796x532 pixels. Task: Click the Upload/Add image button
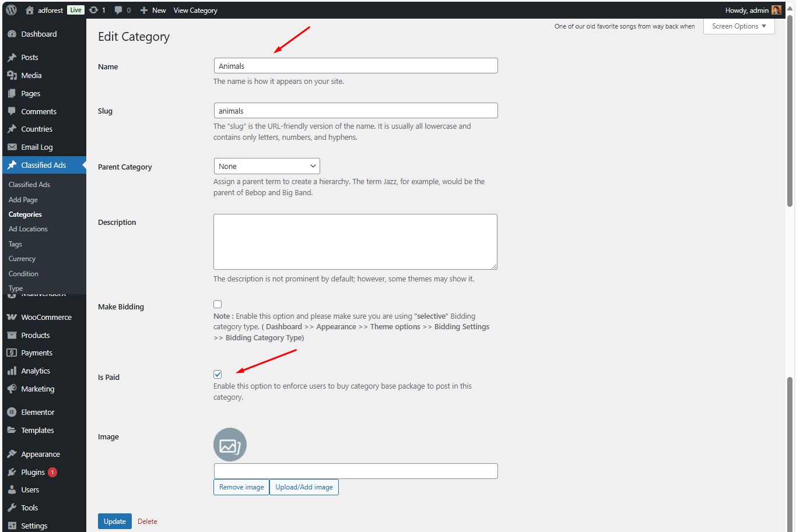point(304,487)
